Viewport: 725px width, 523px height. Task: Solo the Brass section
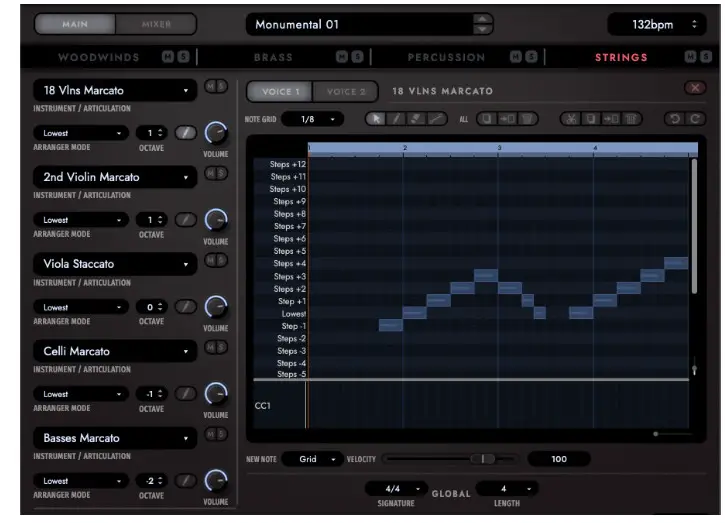click(356, 58)
